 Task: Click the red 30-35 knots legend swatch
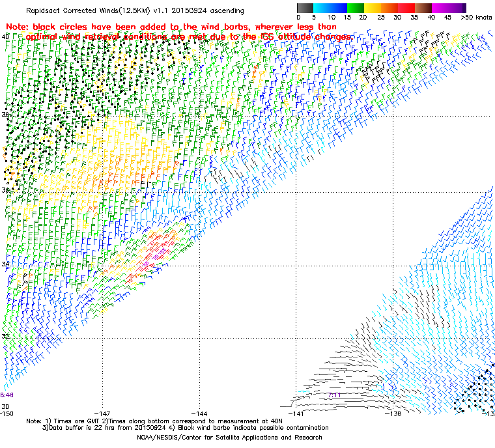(406, 8)
